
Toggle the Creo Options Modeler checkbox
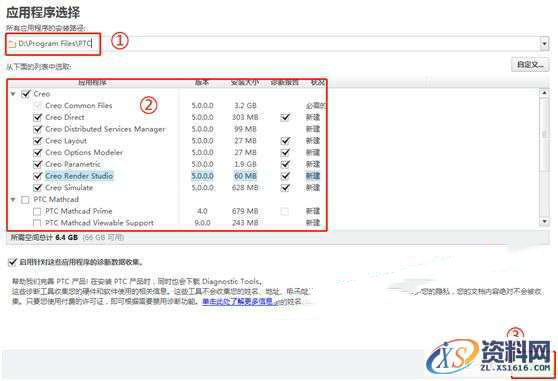(x=37, y=153)
